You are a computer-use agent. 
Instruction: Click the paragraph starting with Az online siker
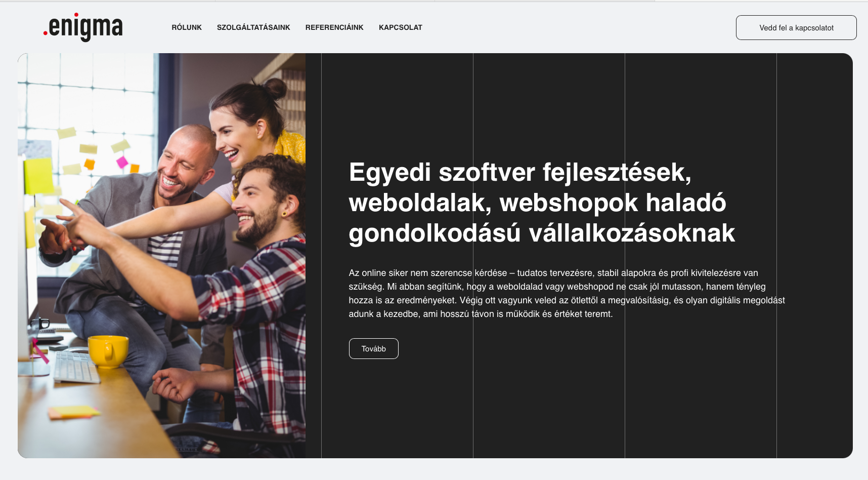[567, 293]
